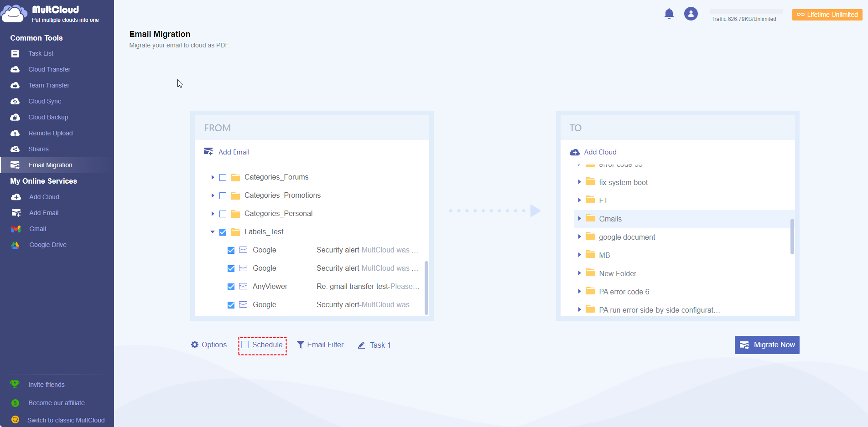Click the Cloud Backup sidebar icon
The image size is (868, 427).
click(x=15, y=117)
